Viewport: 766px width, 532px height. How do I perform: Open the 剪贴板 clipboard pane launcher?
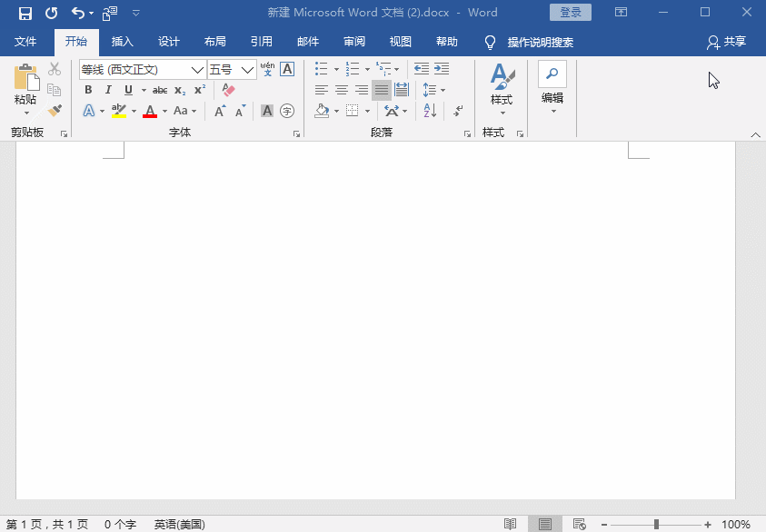click(x=64, y=133)
